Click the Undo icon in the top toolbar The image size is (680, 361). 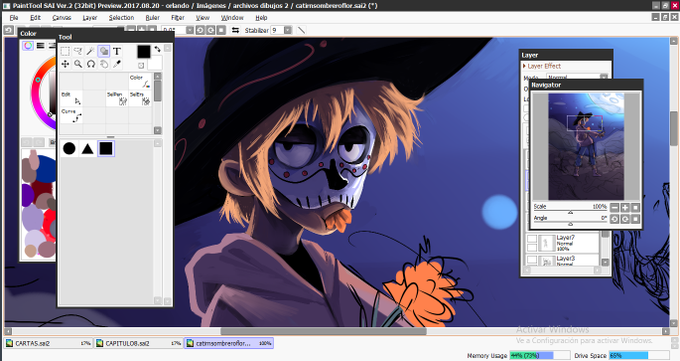9,30
